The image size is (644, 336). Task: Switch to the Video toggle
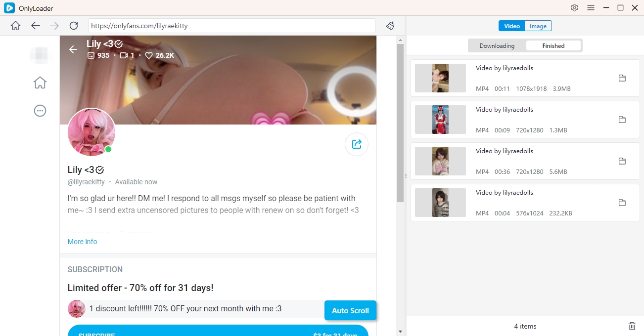pyautogui.click(x=511, y=26)
